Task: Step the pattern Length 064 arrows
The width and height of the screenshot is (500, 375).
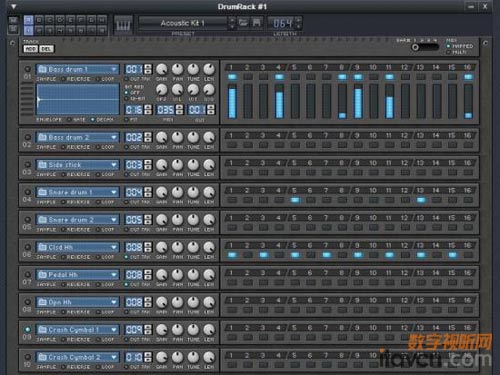Action: 299,23
